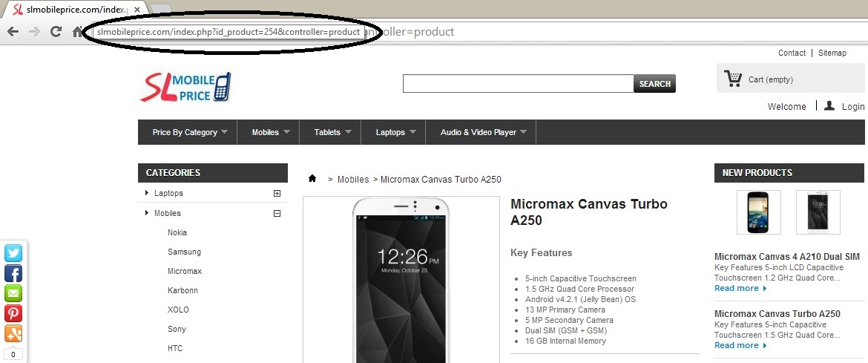Viewport: 868px width, 363px height.
Task: Click the SEARCH button
Action: [x=654, y=84]
